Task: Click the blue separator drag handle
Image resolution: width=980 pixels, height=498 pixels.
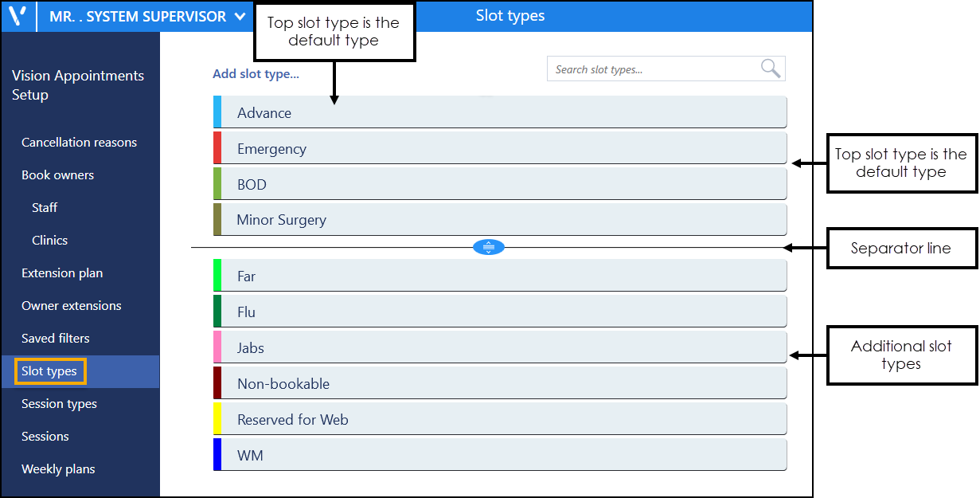Action: [x=489, y=247]
